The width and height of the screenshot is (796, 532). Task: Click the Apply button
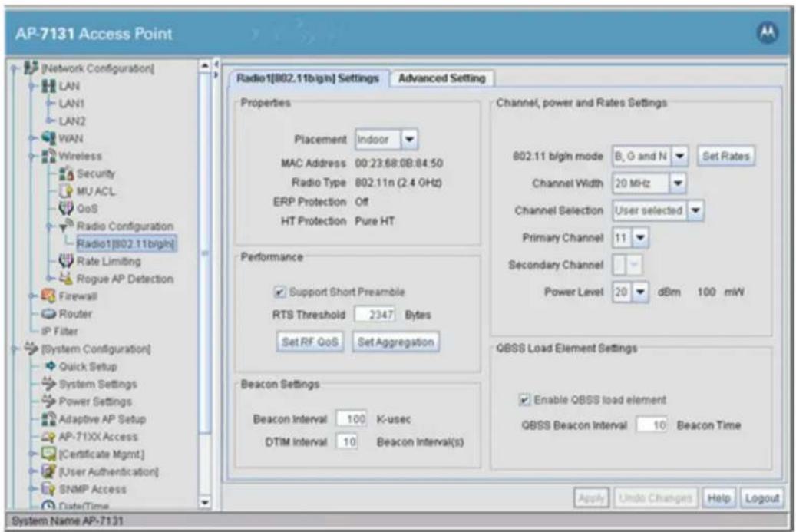pyautogui.click(x=591, y=498)
